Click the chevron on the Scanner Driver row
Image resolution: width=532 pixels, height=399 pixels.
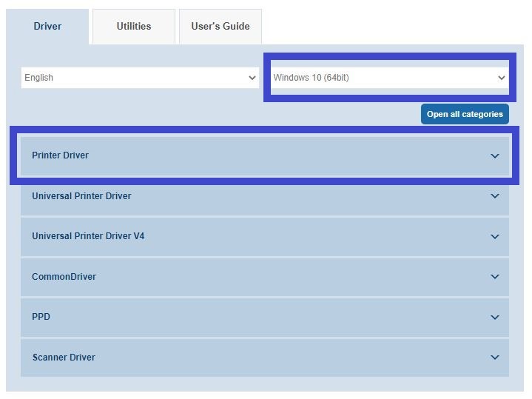pyautogui.click(x=495, y=358)
